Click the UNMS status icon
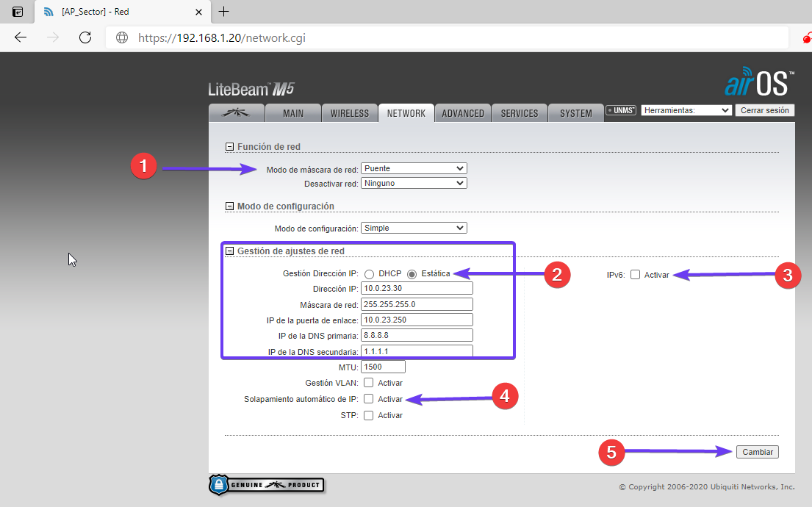 pos(621,110)
